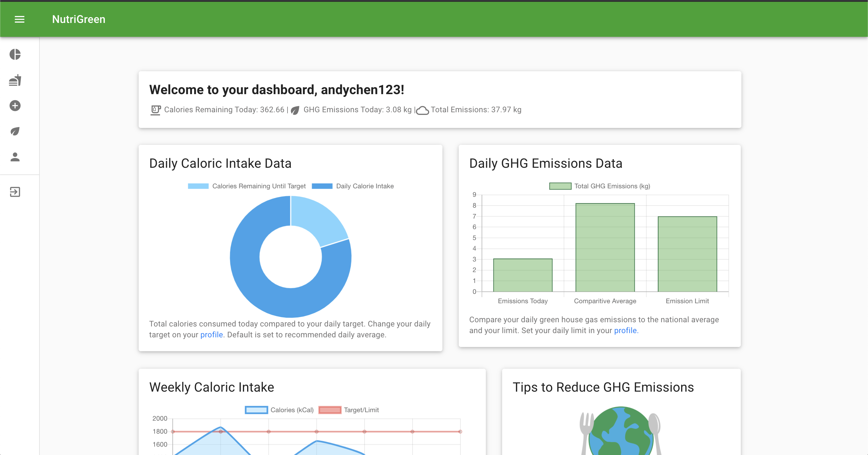The width and height of the screenshot is (868, 455).
Task: Click the NutriGreen app title
Action: coord(78,19)
